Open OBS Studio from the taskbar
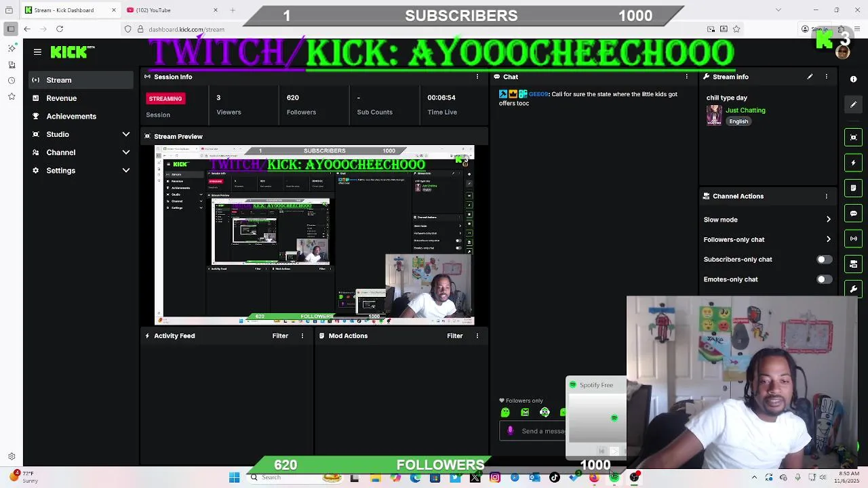The height and width of the screenshot is (488, 868). [634, 478]
